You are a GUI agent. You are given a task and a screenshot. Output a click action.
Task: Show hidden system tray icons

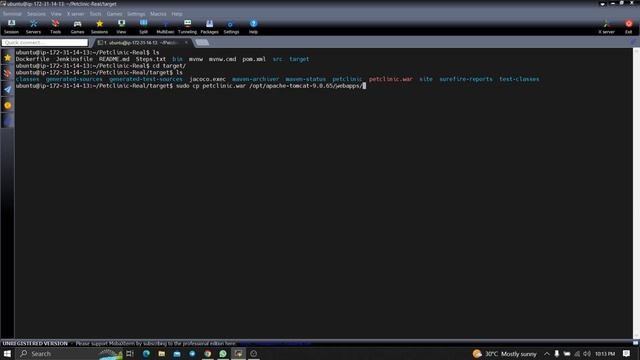click(x=547, y=353)
